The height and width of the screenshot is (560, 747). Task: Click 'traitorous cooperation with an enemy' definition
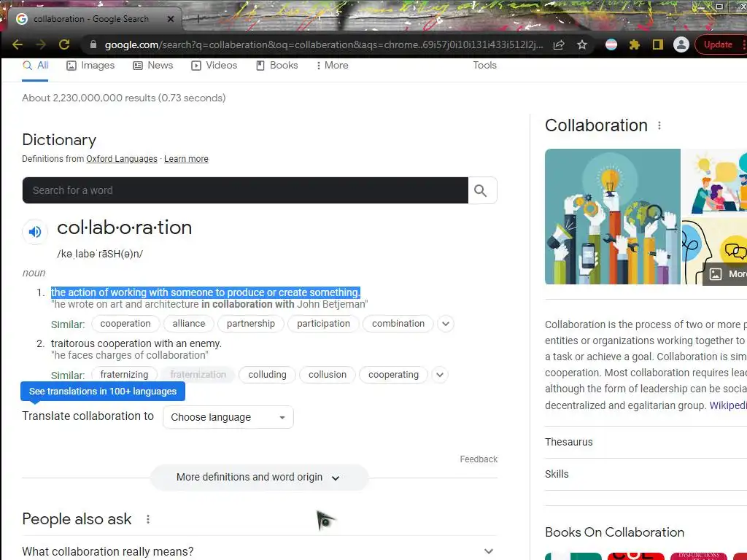pos(136,344)
